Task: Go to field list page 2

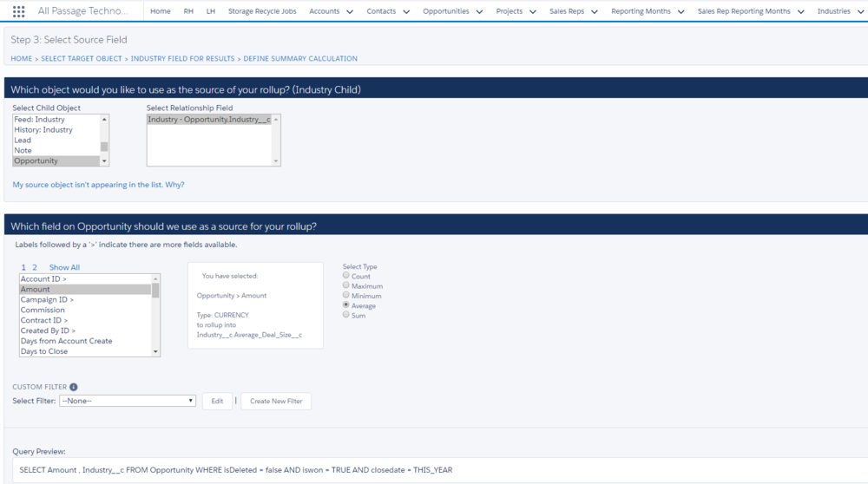Action: pyautogui.click(x=35, y=267)
